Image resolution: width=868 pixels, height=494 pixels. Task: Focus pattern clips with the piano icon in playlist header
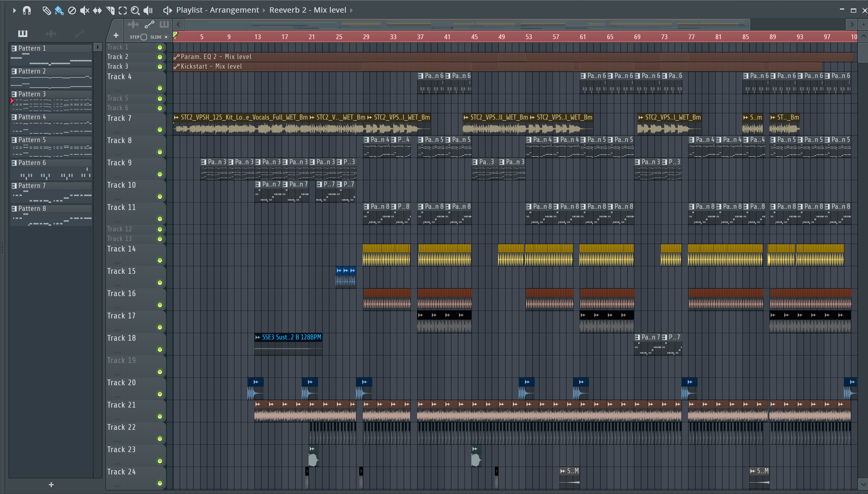(164, 24)
